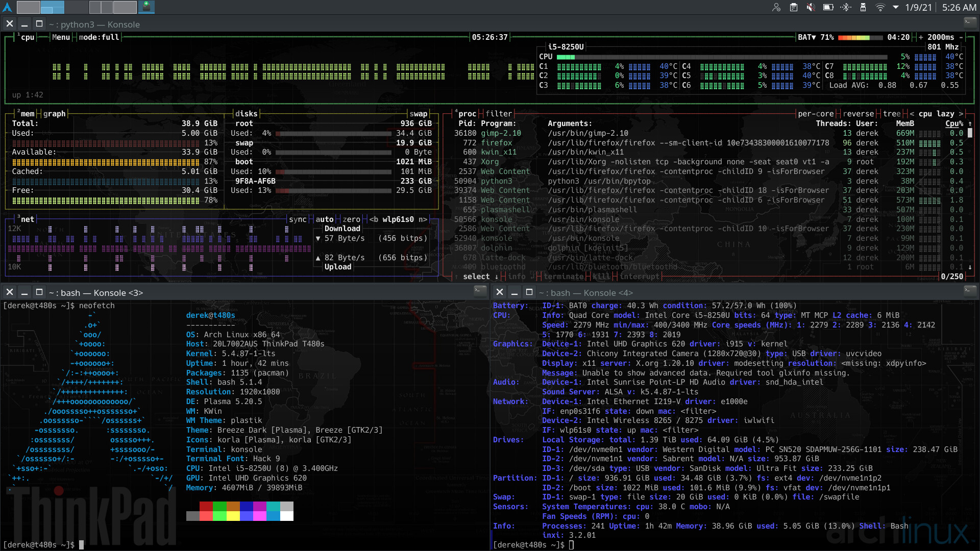Click the red swatch in neofetch's color palette

(206, 507)
